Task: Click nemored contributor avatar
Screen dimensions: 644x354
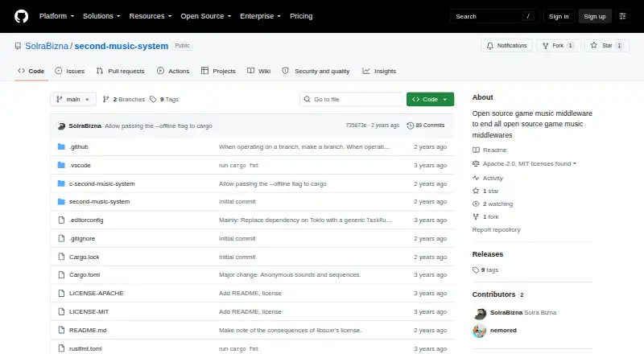Action: (x=479, y=331)
